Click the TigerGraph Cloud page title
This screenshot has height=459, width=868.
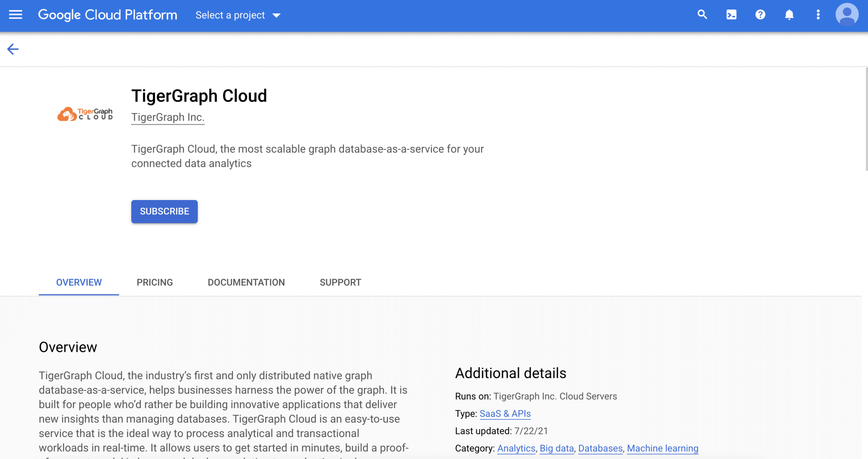[199, 96]
